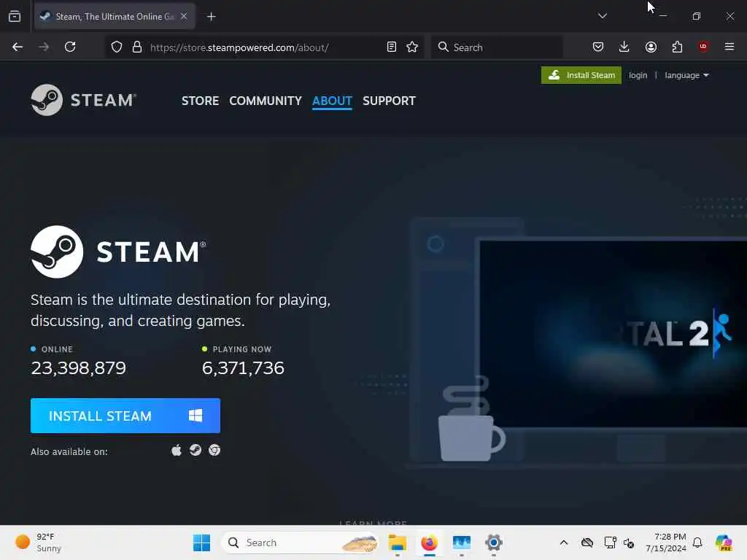The height and width of the screenshot is (560, 747).
Task: Open the extensions puzzle icon
Action: [x=677, y=47]
